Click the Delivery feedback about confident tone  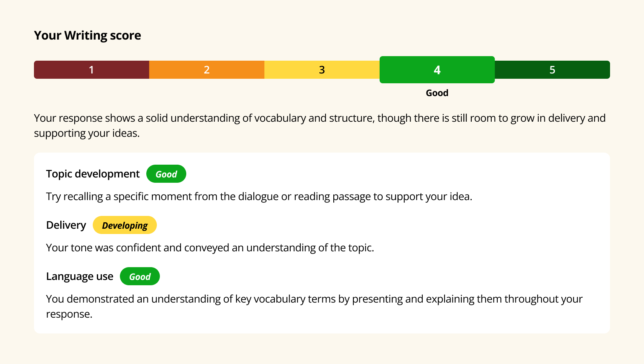tap(210, 248)
